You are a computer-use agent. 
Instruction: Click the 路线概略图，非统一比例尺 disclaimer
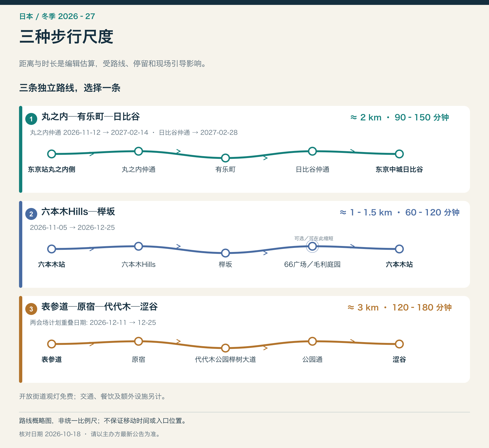(103, 421)
